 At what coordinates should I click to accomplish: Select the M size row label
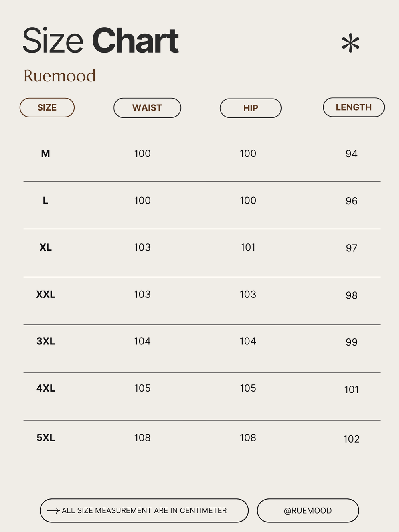(45, 153)
